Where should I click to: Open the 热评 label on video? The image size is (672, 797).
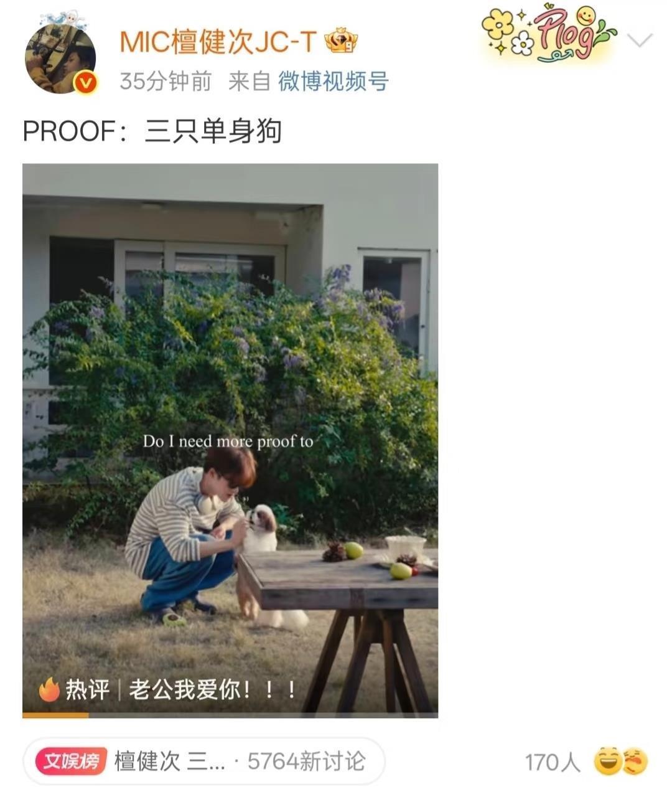click(x=88, y=690)
